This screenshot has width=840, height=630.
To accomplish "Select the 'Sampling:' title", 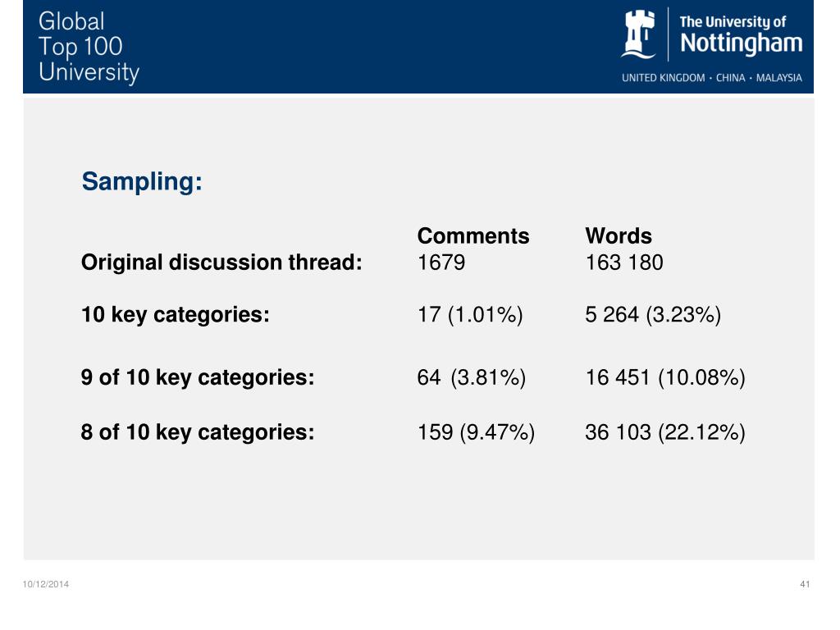I will click(x=142, y=181).
